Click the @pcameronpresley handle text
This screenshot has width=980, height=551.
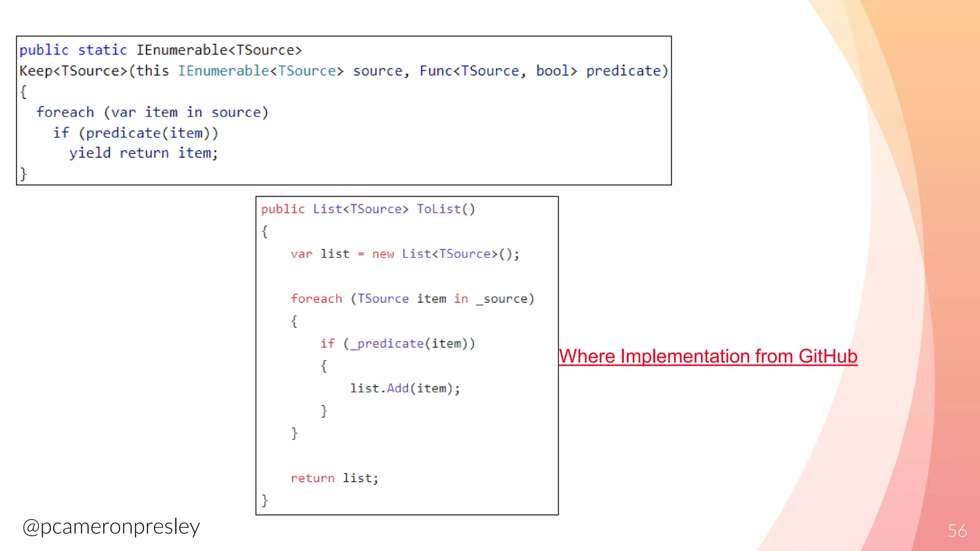111,527
